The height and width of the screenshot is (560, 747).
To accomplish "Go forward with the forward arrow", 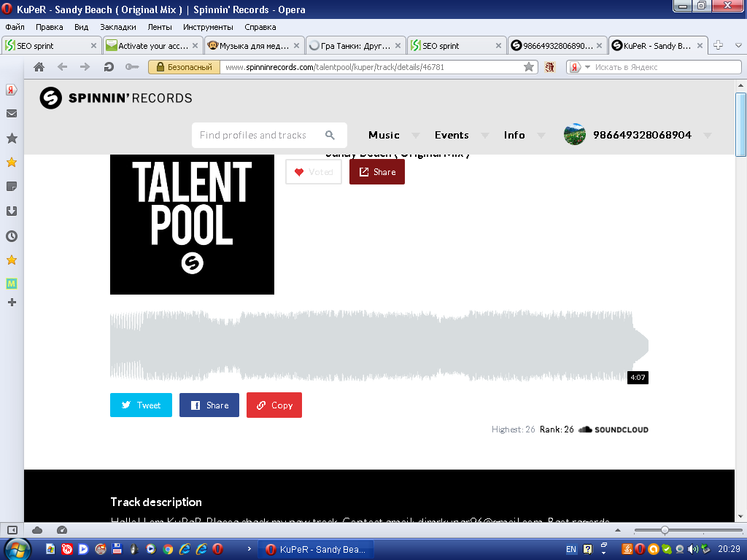I will coord(85,67).
